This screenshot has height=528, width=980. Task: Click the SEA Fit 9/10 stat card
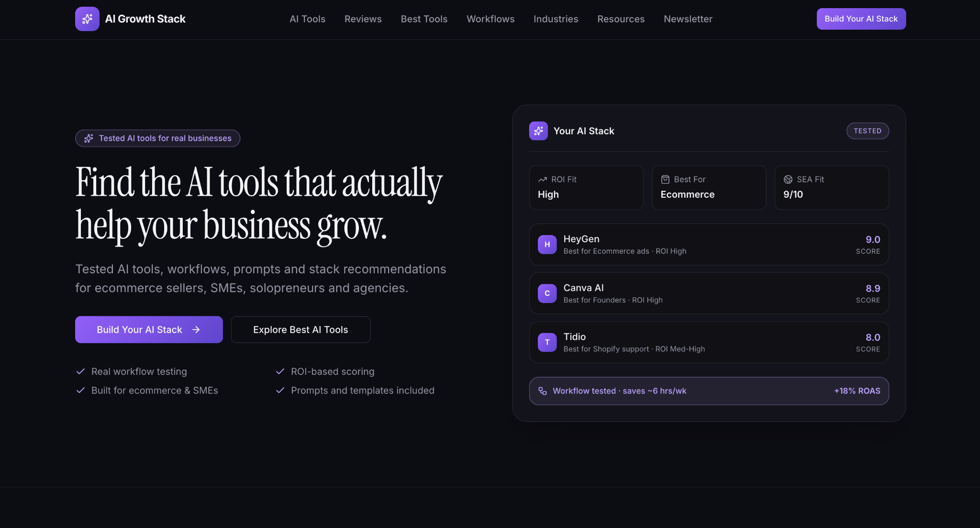tap(831, 187)
